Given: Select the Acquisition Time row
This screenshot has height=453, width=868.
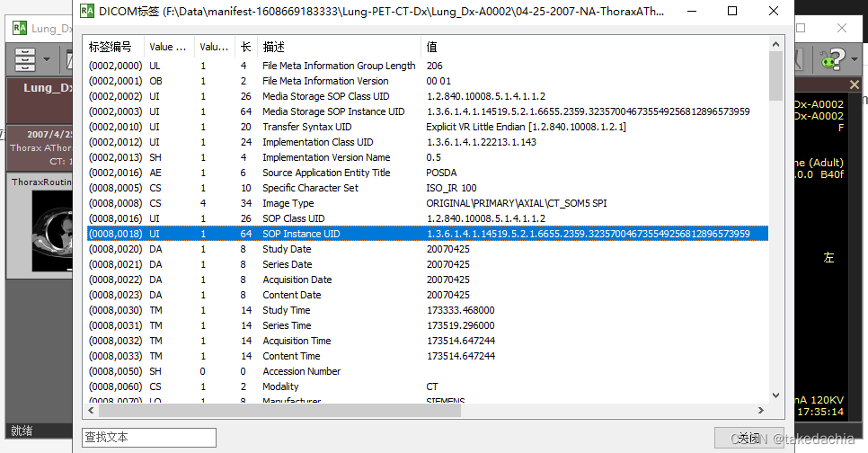Looking at the screenshot, I should pos(428,341).
